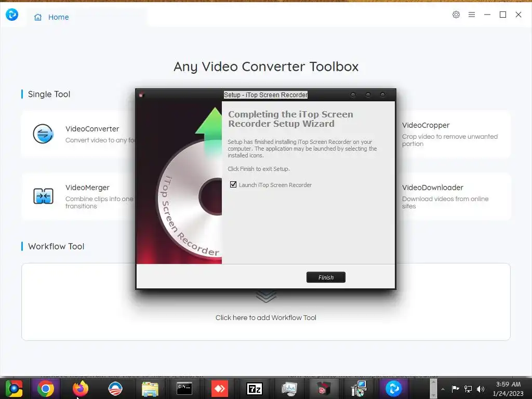Open the VideoDownloader tool card
This screenshot has width=532, height=399.
(453, 196)
